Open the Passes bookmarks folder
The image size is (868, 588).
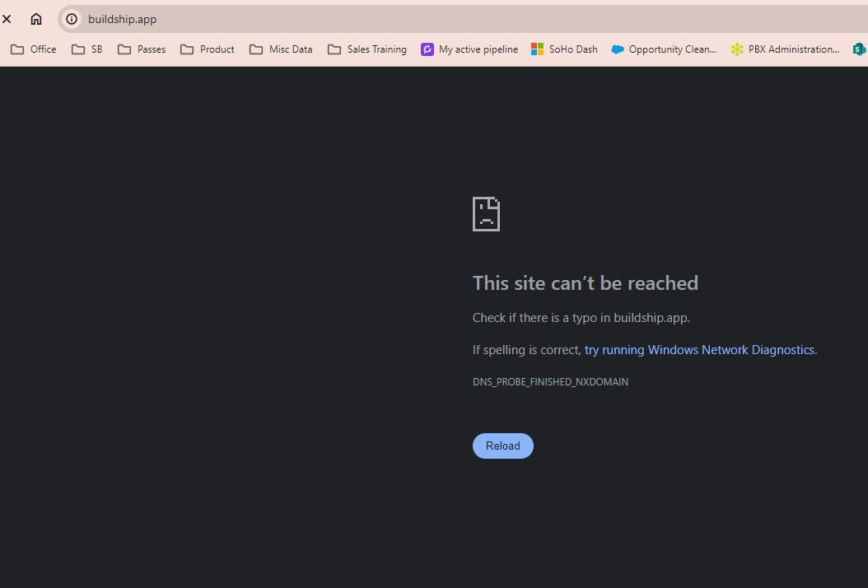click(x=142, y=49)
